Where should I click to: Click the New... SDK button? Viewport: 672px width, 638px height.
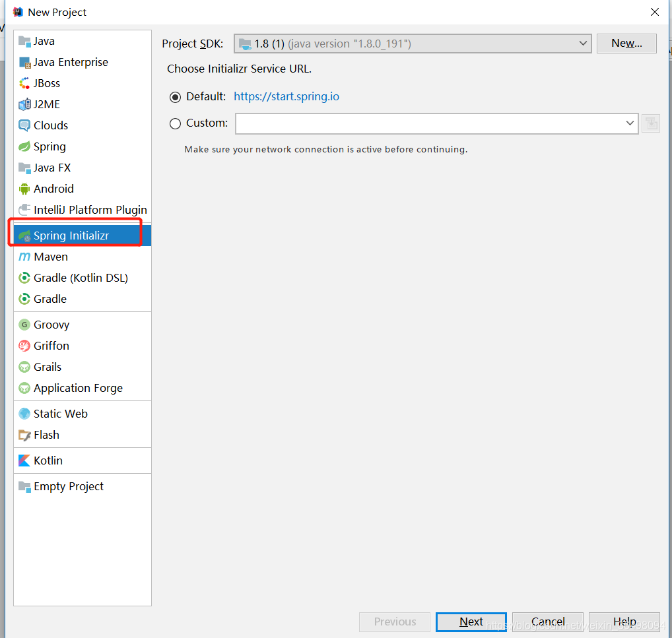pos(626,44)
